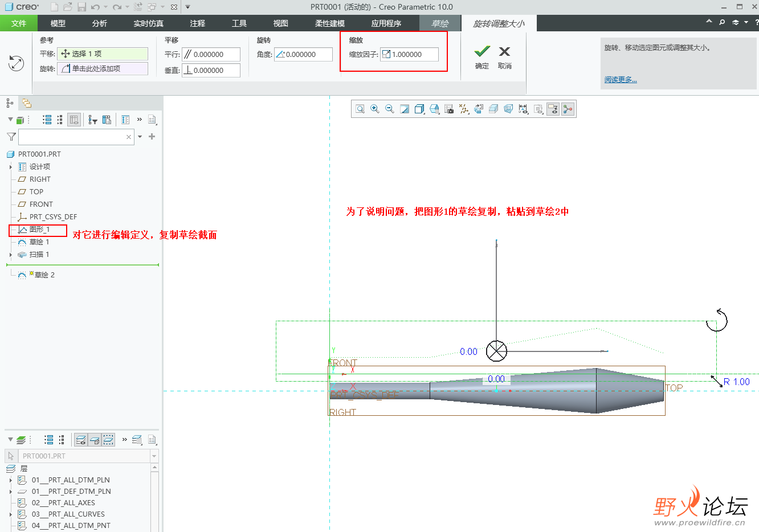Click the 平行 translation value field

[x=211, y=54]
